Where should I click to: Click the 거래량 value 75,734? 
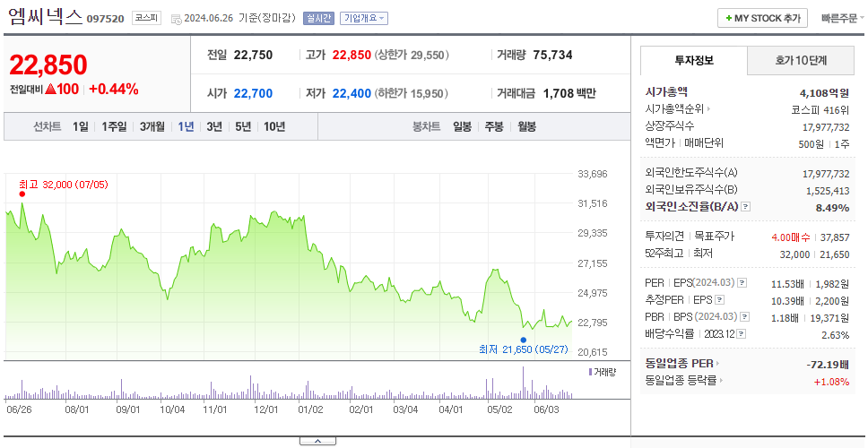[x=552, y=56]
